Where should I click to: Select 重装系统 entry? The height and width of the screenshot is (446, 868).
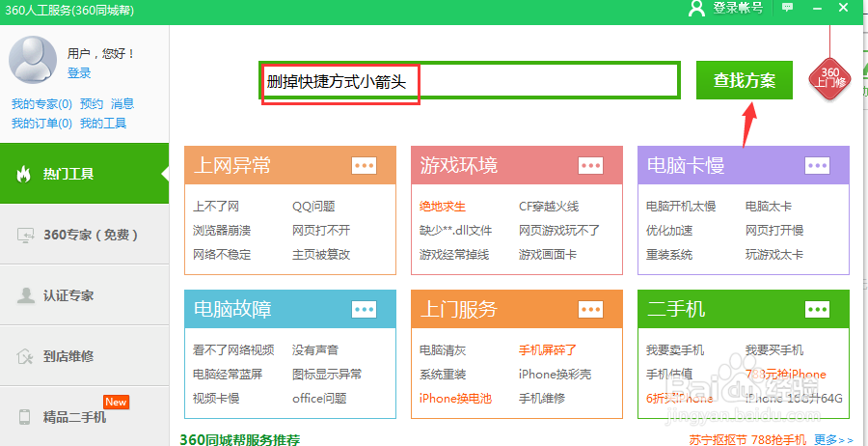pos(669,255)
